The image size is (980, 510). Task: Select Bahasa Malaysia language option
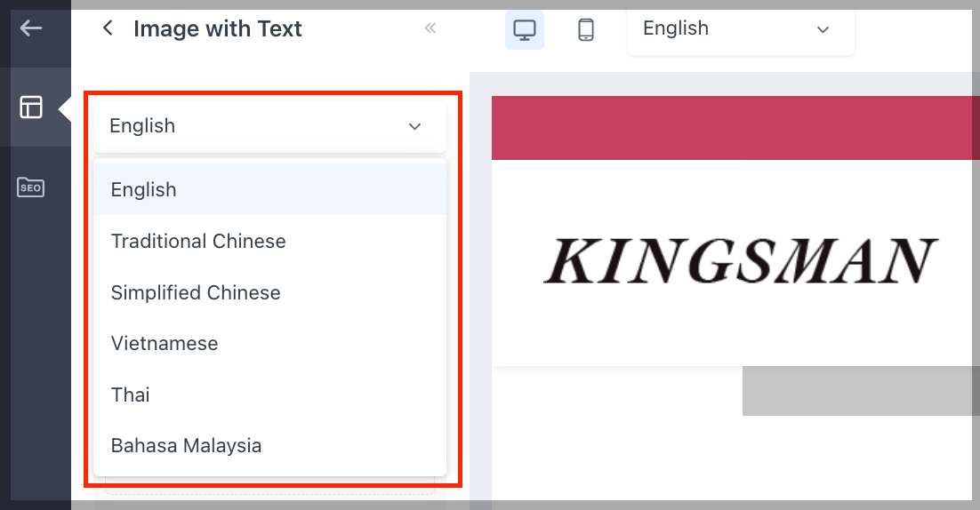click(x=270, y=446)
